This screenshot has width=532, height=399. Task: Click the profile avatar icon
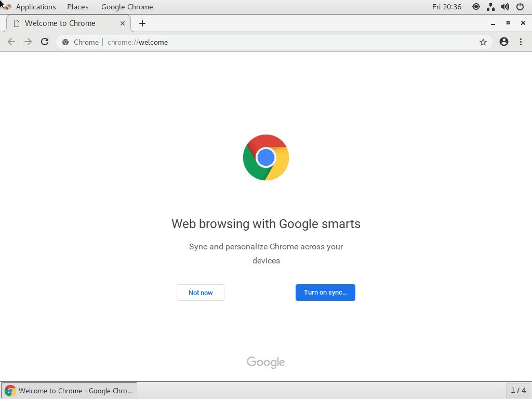(503, 42)
